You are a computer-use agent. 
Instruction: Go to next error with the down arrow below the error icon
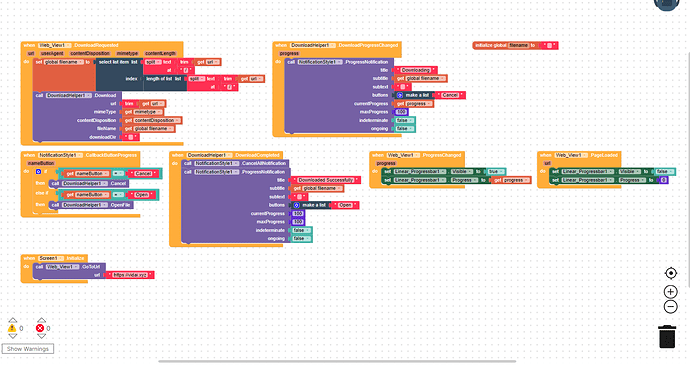41,336
